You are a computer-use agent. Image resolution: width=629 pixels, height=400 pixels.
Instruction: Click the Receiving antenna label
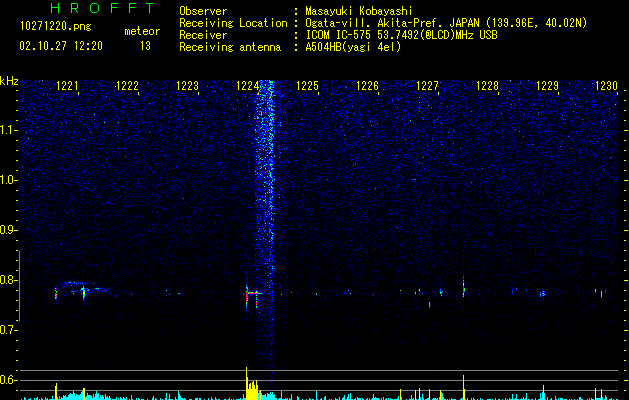coord(230,47)
